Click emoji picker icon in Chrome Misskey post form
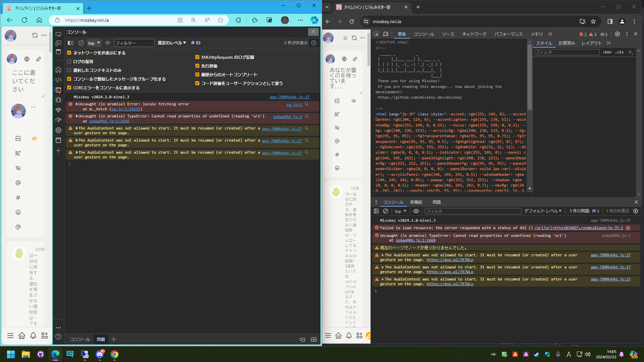This screenshot has width=644, height=362. point(337,168)
